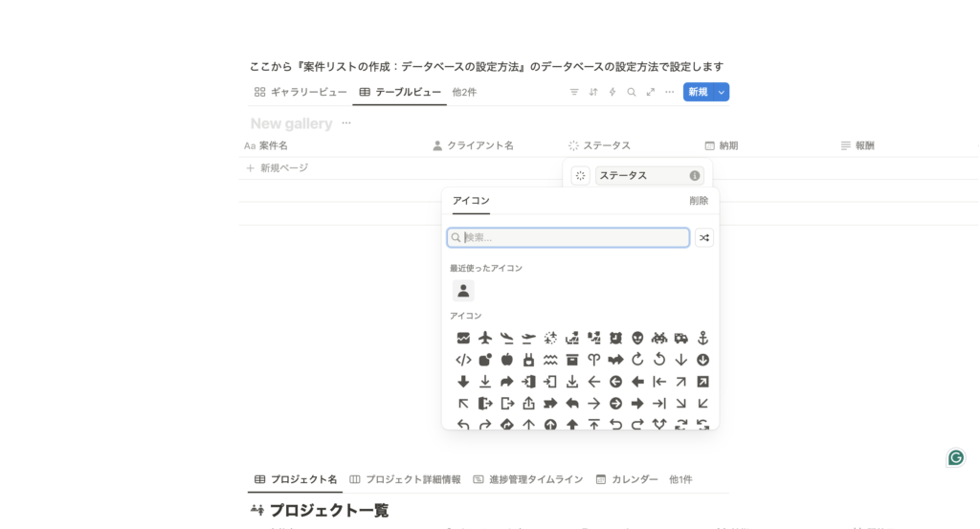Click the 削除 remove icon button
Image resolution: width=980 pixels, height=529 pixels.
[x=699, y=201]
